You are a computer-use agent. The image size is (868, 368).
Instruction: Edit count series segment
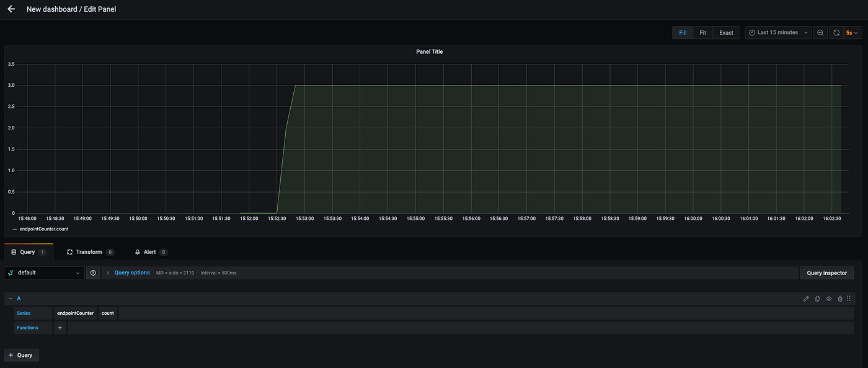click(x=108, y=313)
